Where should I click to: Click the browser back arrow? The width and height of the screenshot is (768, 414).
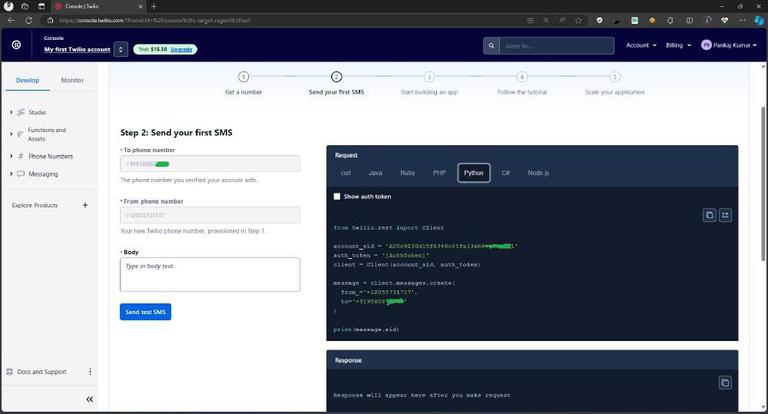pos(11,20)
